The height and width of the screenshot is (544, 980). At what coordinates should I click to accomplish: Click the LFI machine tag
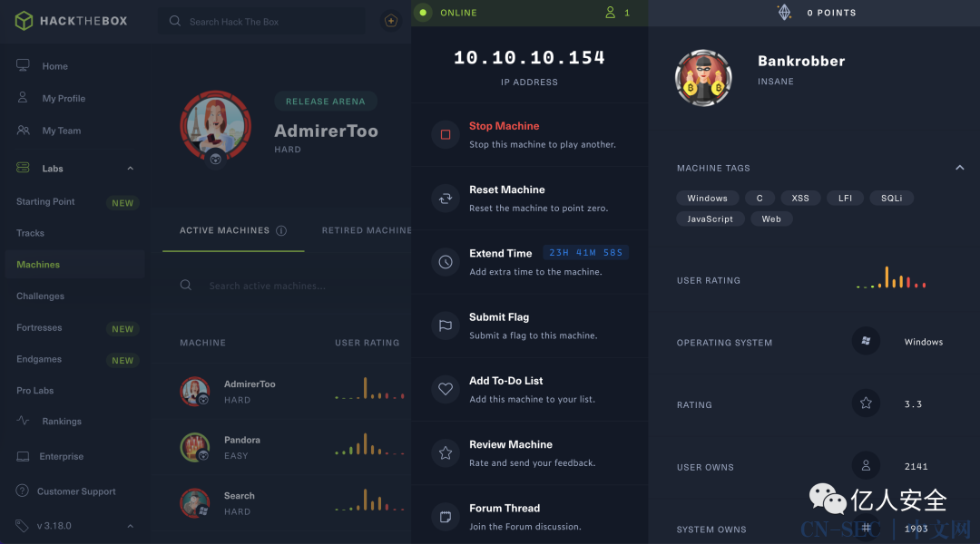click(x=845, y=198)
